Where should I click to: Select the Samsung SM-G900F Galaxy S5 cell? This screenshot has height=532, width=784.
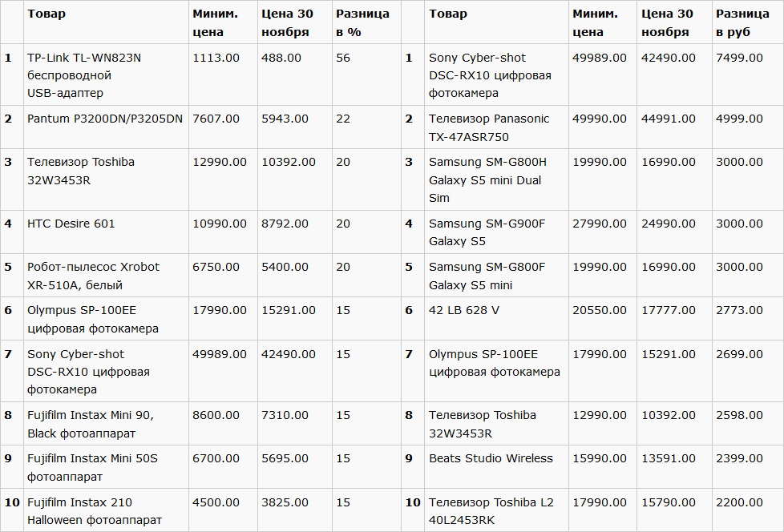(487, 232)
